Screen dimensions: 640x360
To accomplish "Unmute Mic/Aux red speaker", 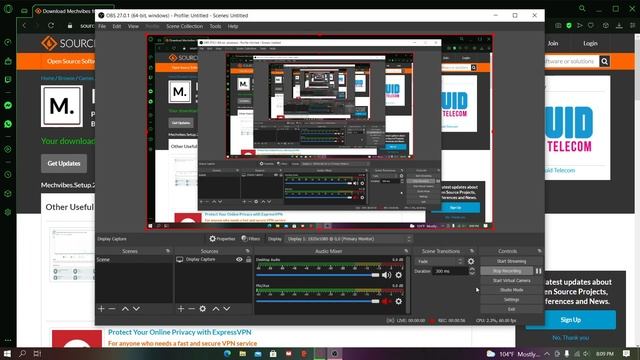I will tap(386, 301).
